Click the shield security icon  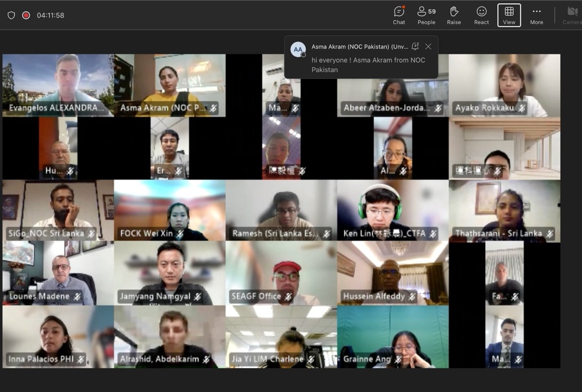pos(11,15)
